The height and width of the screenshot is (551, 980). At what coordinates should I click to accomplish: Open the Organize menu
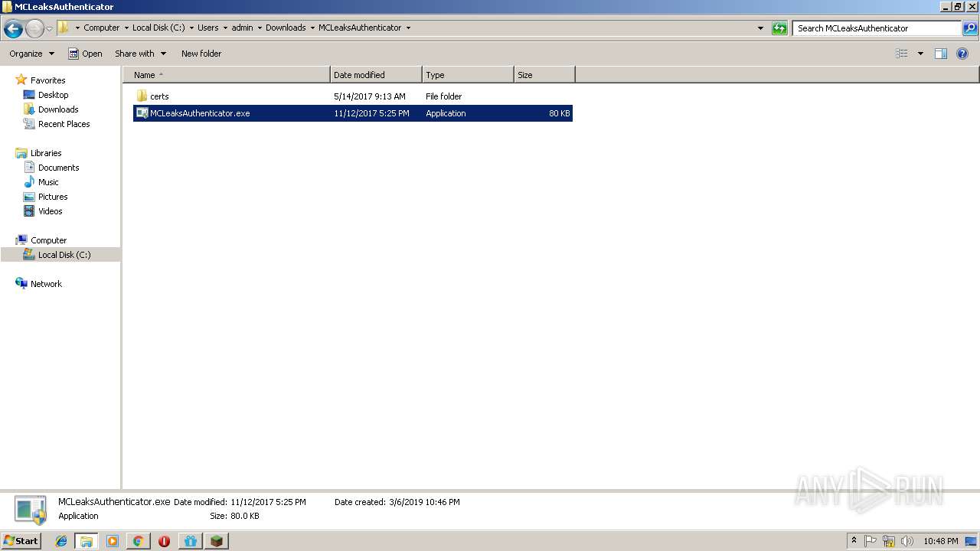tap(31, 54)
